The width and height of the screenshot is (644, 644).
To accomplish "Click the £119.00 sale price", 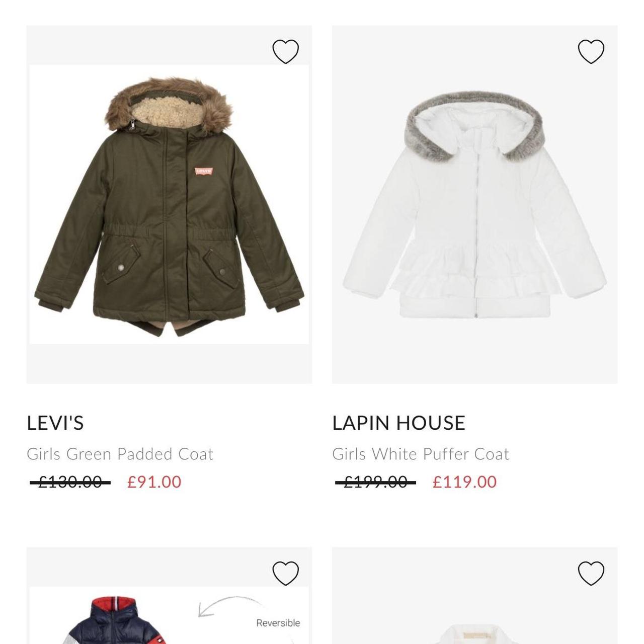I will (464, 482).
